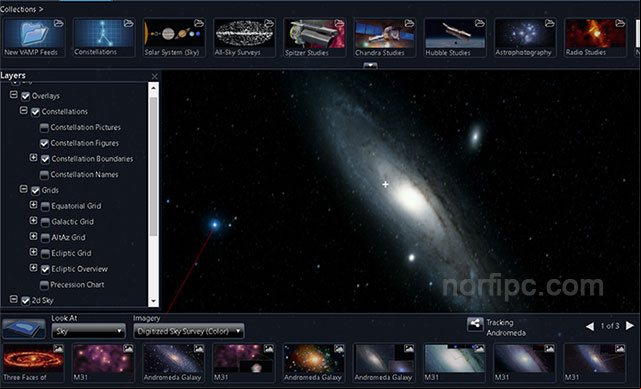Collapse the 2d Sky tree node
The height and width of the screenshot is (389, 641).
click(13, 299)
